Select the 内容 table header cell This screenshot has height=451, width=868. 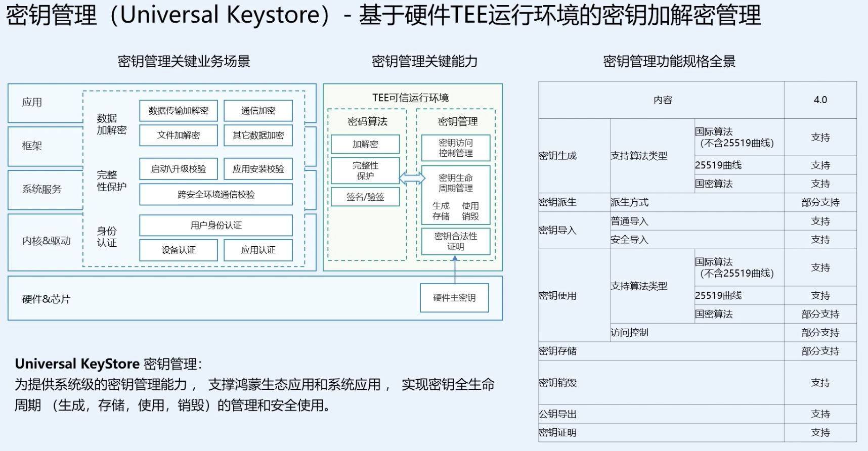662,100
